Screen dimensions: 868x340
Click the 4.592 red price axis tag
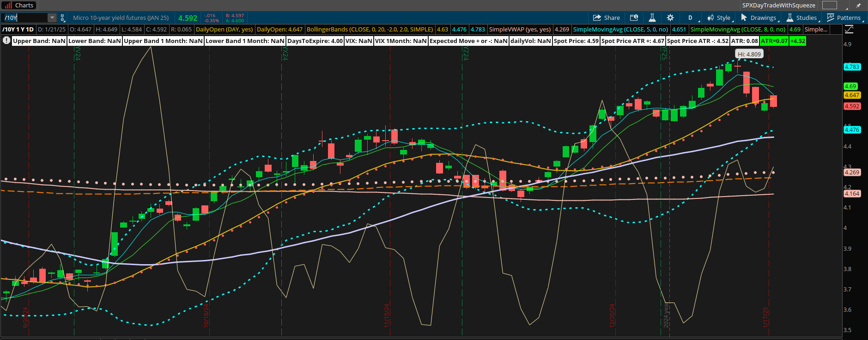(852, 106)
